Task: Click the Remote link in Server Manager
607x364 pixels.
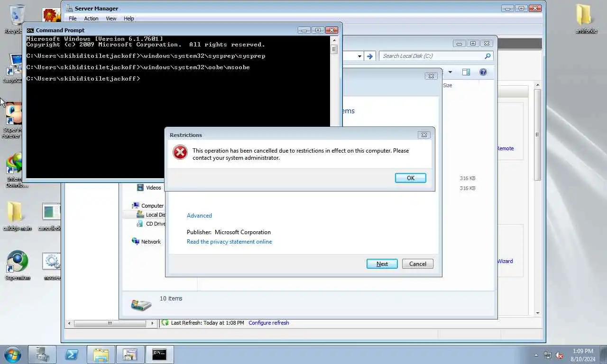Action: [x=505, y=148]
